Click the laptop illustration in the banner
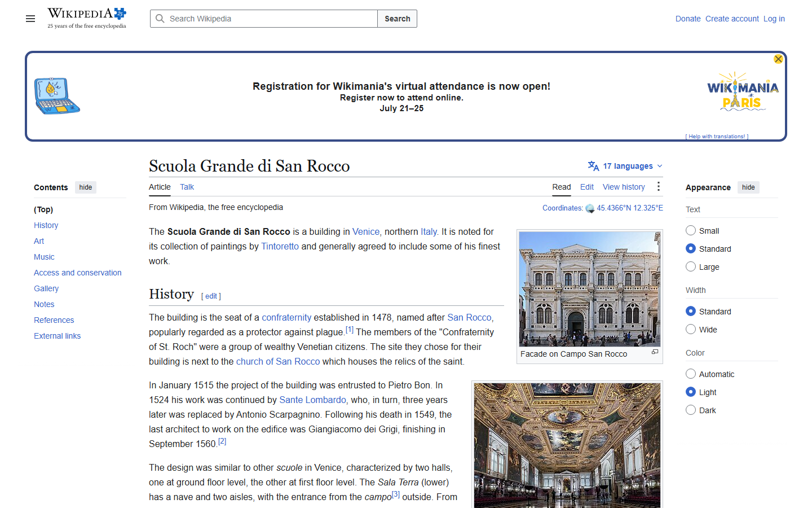812x508 pixels. point(57,96)
